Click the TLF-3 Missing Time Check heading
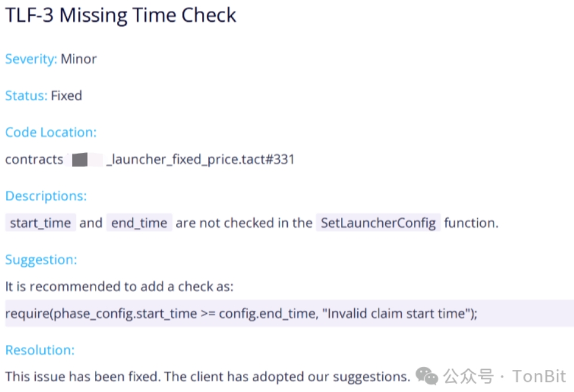 [x=121, y=16]
